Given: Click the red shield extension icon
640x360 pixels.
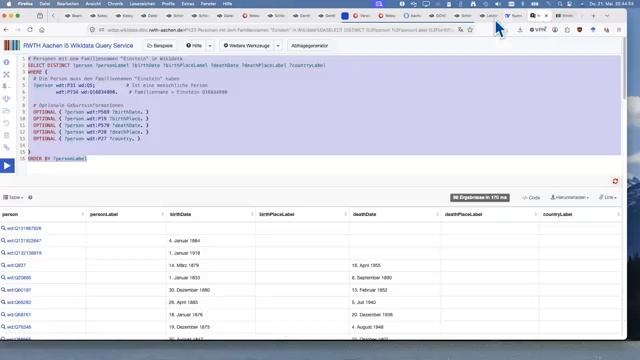Looking at the screenshot, I should [580, 30].
